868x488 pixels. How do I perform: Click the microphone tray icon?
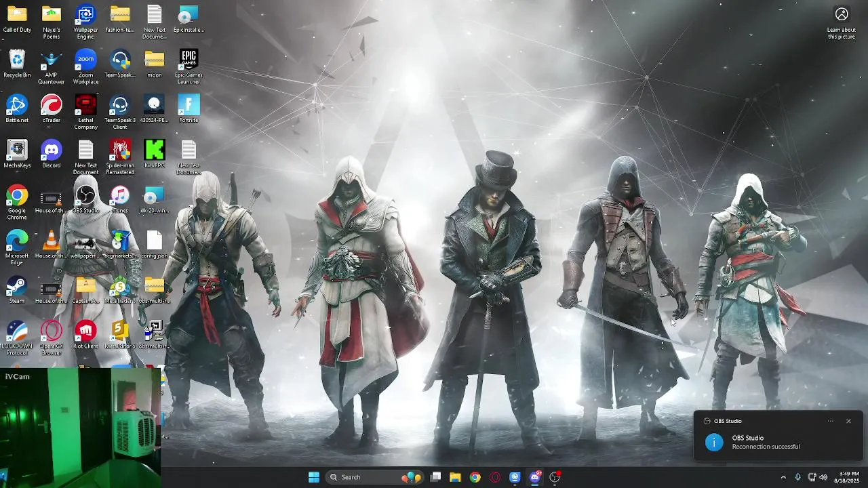tap(797, 477)
